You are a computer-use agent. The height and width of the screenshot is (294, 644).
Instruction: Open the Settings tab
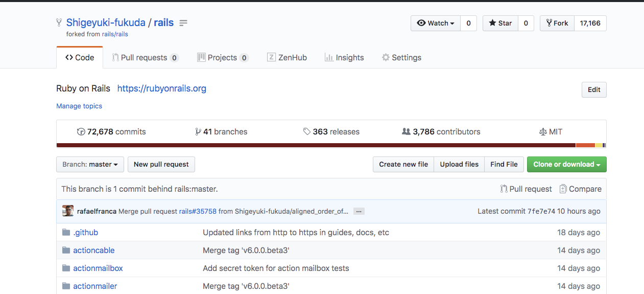click(401, 58)
